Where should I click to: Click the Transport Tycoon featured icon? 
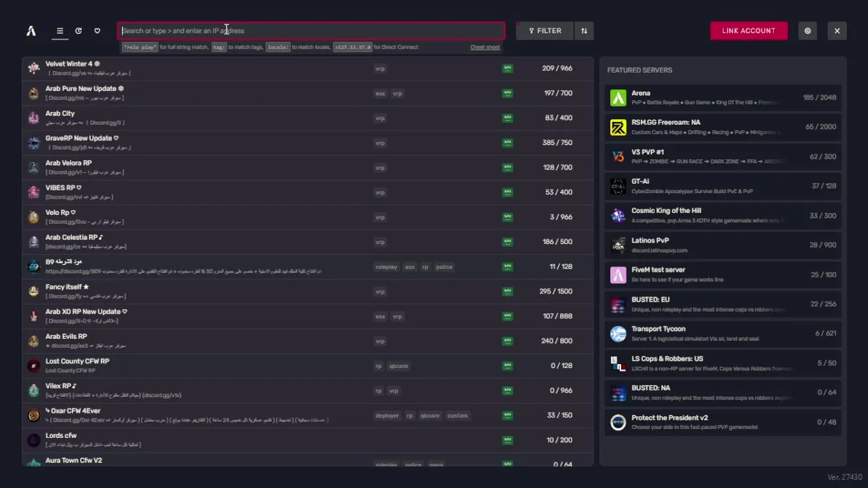618,333
